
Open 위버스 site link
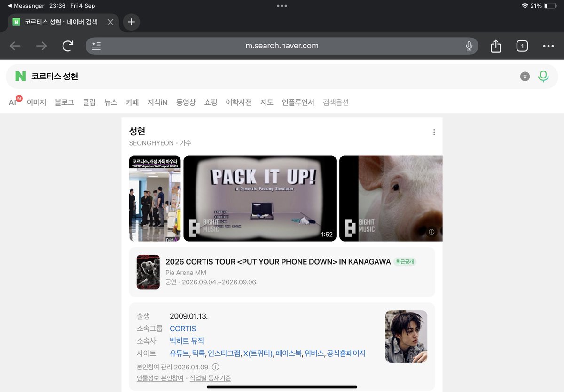coord(314,353)
